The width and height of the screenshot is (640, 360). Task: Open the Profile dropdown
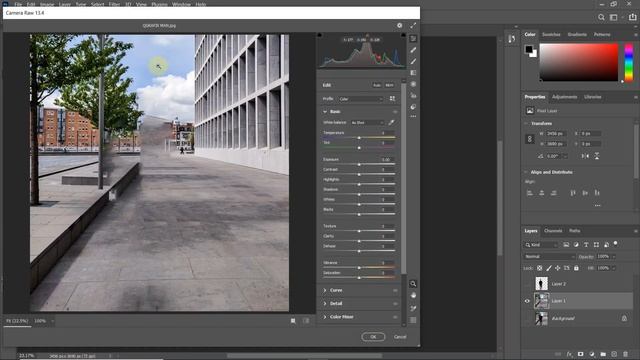point(361,99)
